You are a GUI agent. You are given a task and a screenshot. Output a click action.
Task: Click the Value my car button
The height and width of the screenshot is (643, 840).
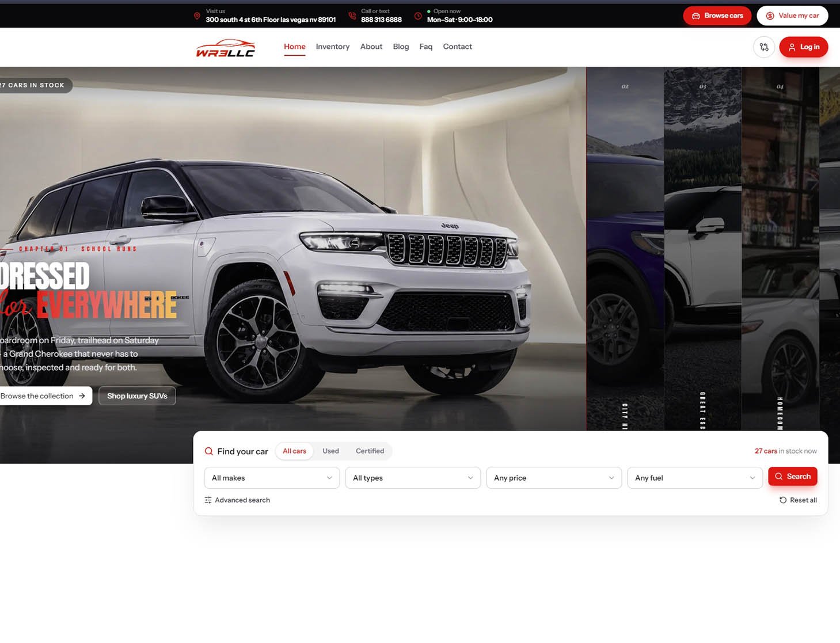click(x=792, y=16)
